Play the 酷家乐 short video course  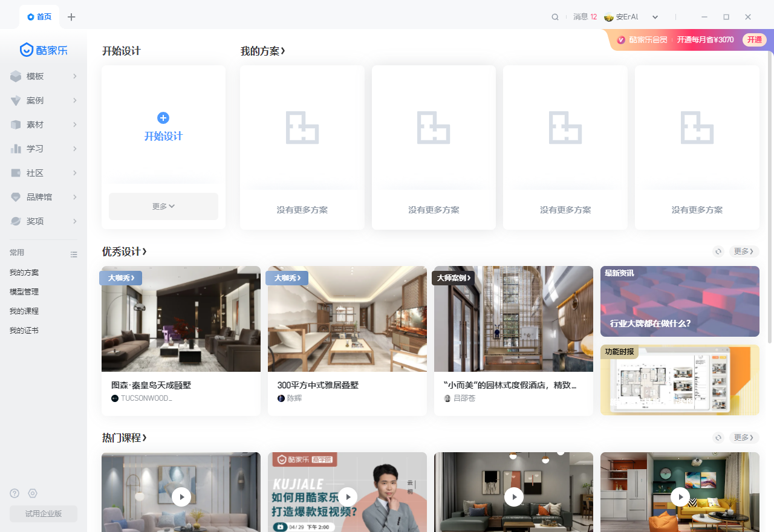tap(347, 497)
